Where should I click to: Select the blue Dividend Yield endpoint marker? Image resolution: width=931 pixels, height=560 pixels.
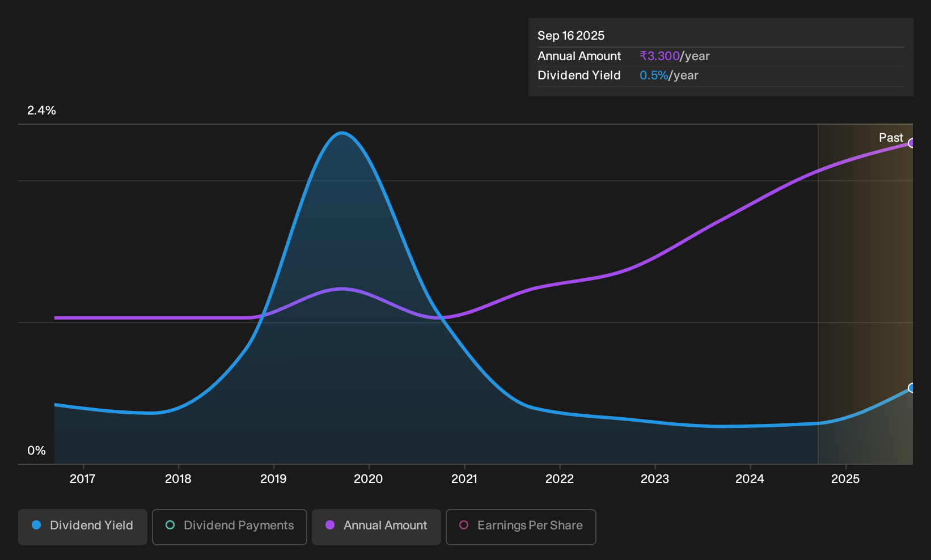[x=912, y=388]
